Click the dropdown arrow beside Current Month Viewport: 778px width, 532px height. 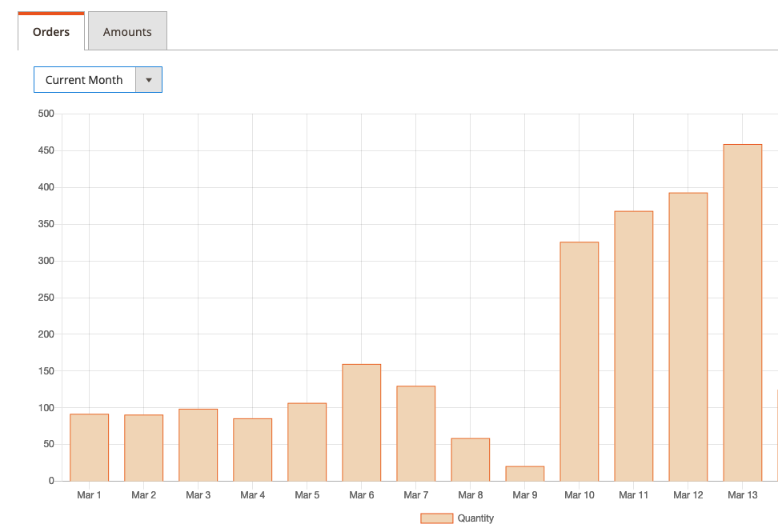(149, 80)
